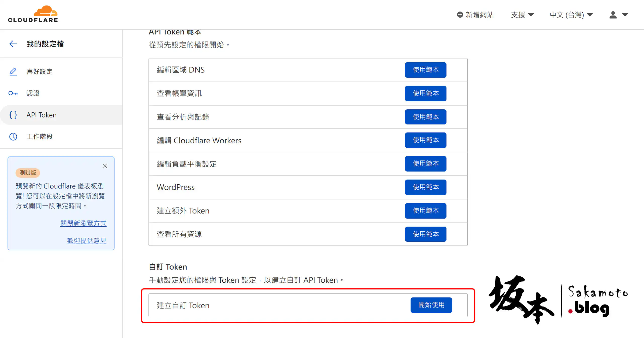Use the 編輯 Cloudflare Workers template

[425, 140]
